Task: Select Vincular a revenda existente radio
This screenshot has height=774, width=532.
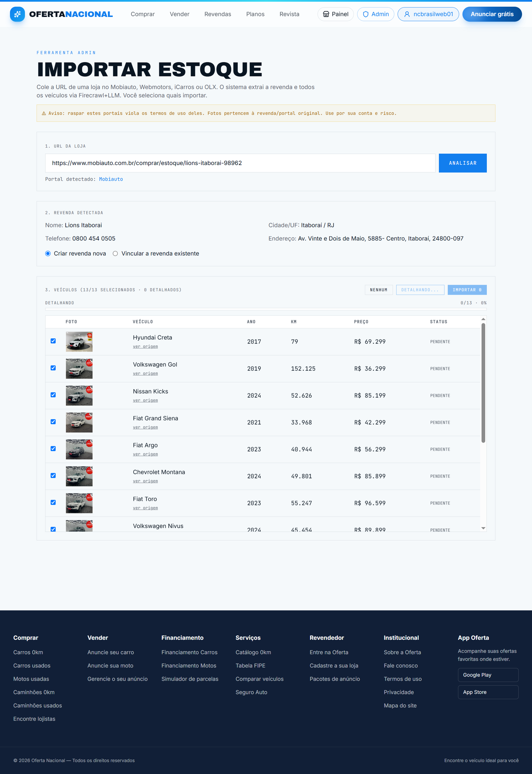Action: [x=115, y=254]
